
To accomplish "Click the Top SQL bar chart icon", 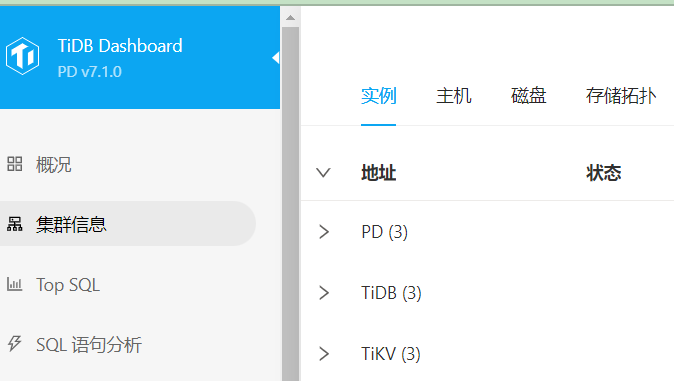I will click(15, 284).
